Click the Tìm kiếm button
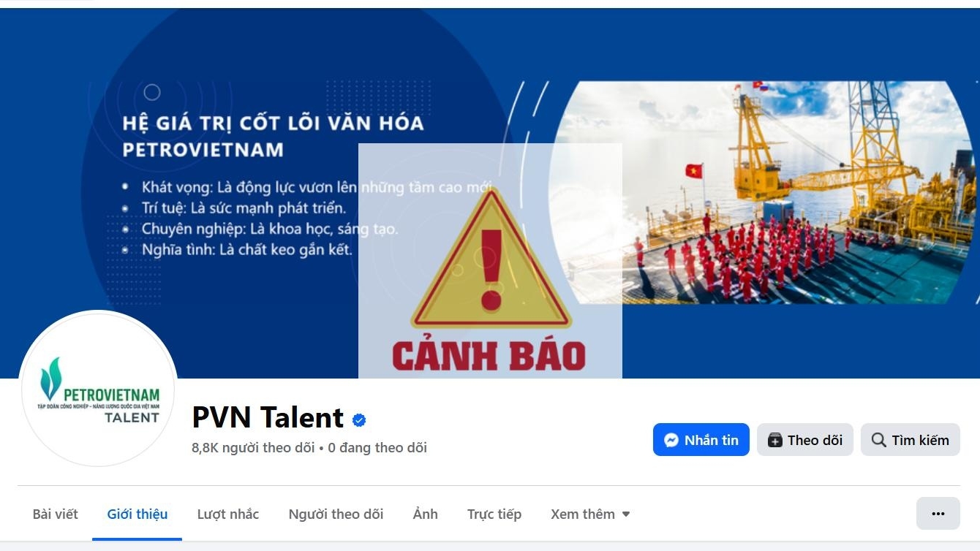Viewport: 980px width, 551px height. pos(911,440)
